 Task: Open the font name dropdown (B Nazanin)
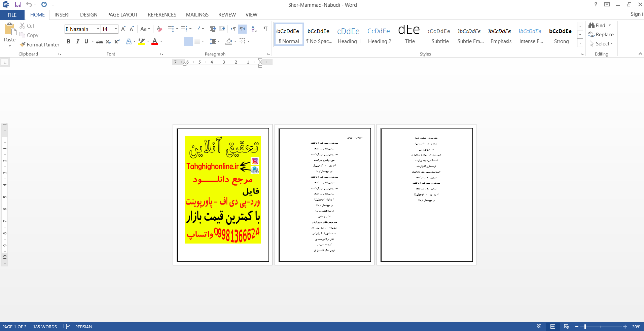(98, 29)
